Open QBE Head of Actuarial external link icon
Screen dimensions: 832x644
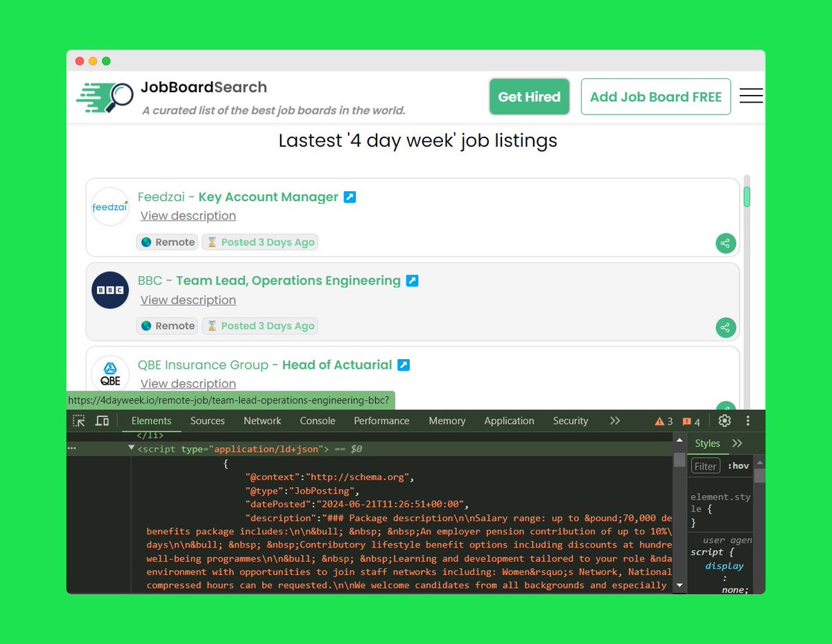404,365
